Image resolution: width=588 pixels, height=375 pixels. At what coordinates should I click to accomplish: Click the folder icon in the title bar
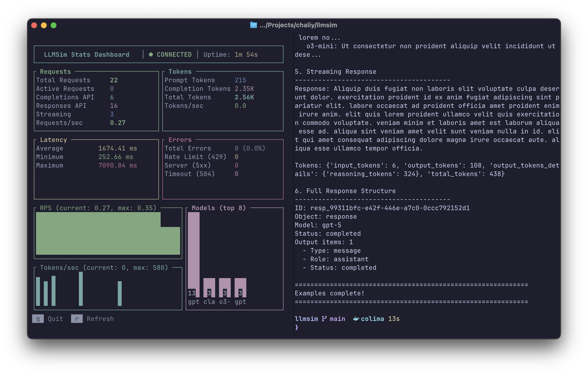pyautogui.click(x=253, y=25)
